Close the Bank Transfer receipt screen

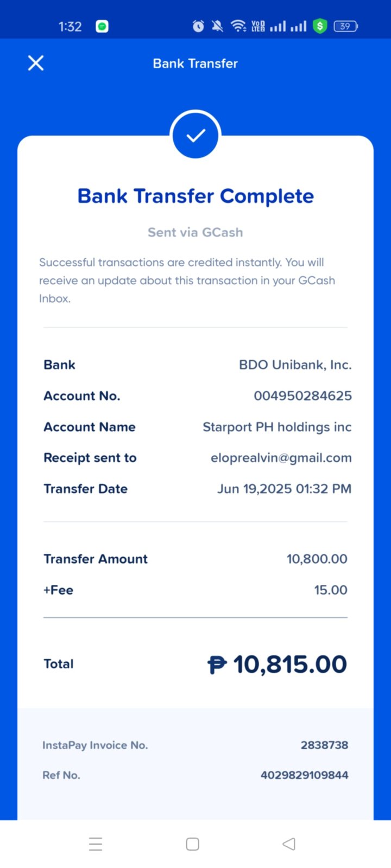pyautogui.click(x=36, y=63)
